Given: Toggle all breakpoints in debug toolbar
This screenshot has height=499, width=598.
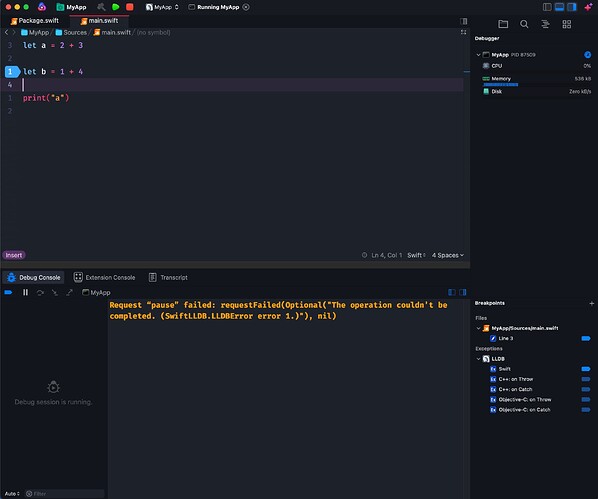Looking at the screenshot, I should [x=8, y=293].
